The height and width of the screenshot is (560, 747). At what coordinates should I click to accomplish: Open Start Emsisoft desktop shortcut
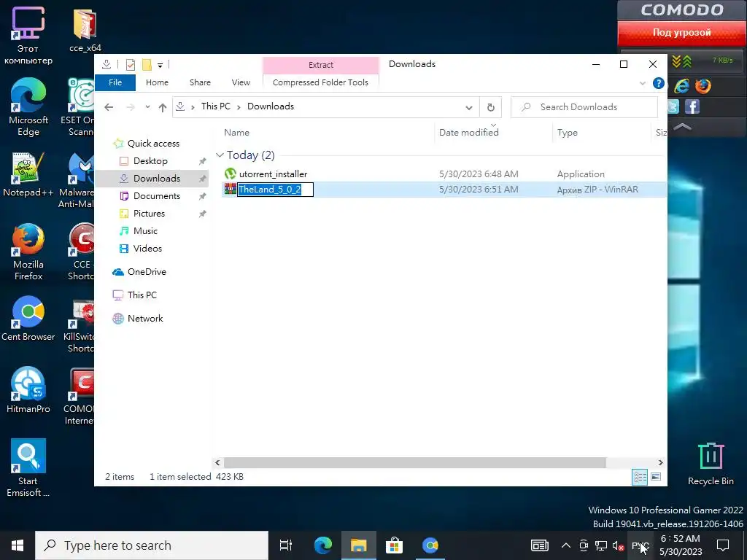tap(28, 468)
